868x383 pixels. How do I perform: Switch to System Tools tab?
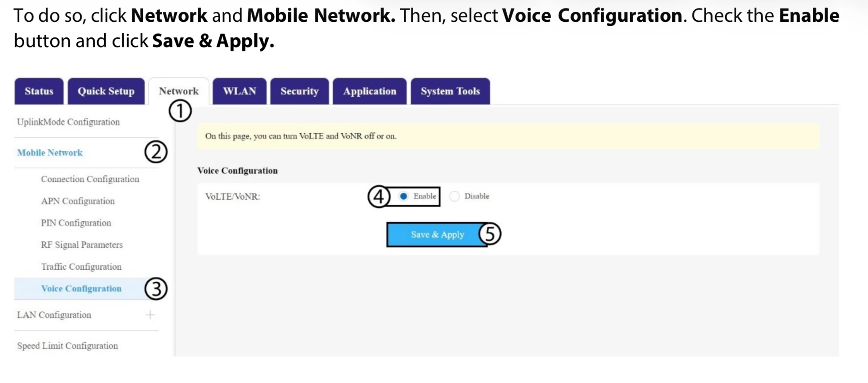pyautogui.click(x=450, y=91)
